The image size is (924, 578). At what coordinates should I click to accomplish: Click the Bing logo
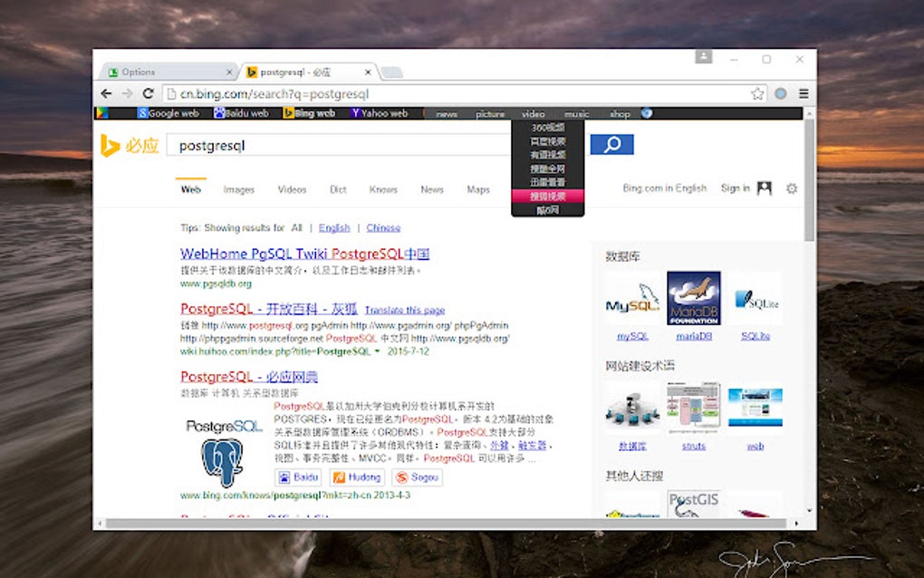pos(130,145)
